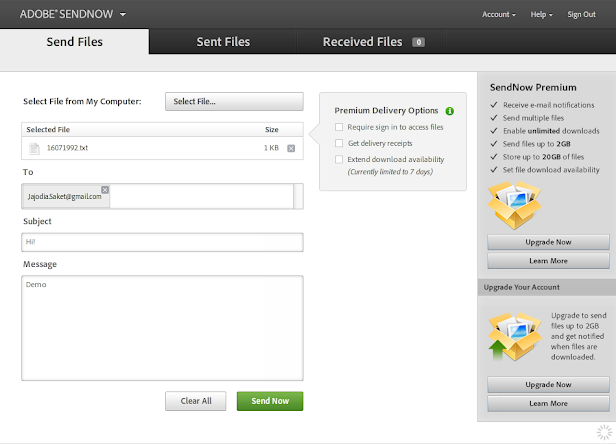Click Clear All button
Viewport: 616px width, 444px height.
[196, 401]
